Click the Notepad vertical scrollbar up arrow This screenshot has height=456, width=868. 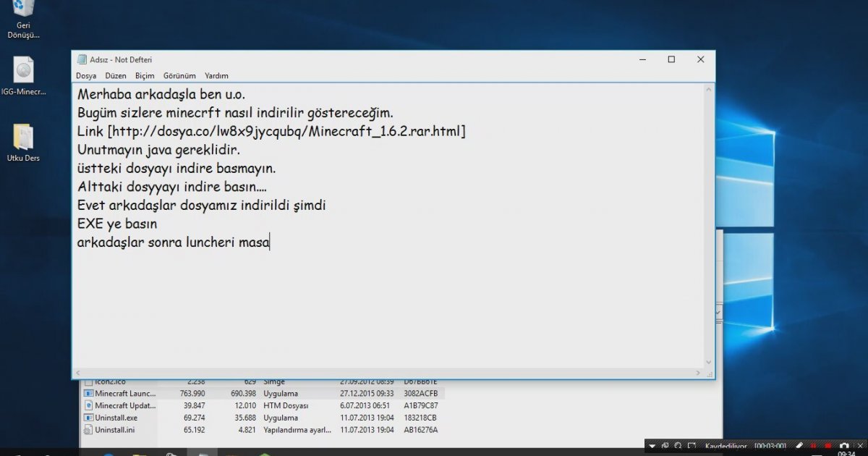[x=708, y=89]
